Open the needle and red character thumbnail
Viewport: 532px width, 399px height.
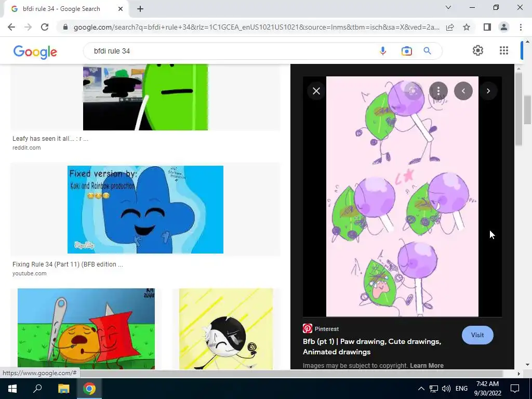[86, 329]
